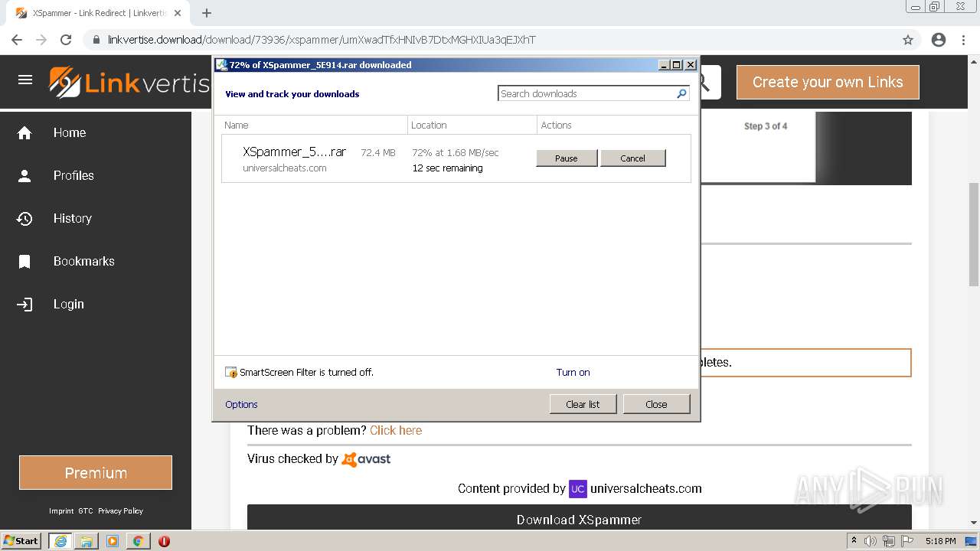
Task: Select the XSpammer_5....rar download entry
Action: pos(456,158)
